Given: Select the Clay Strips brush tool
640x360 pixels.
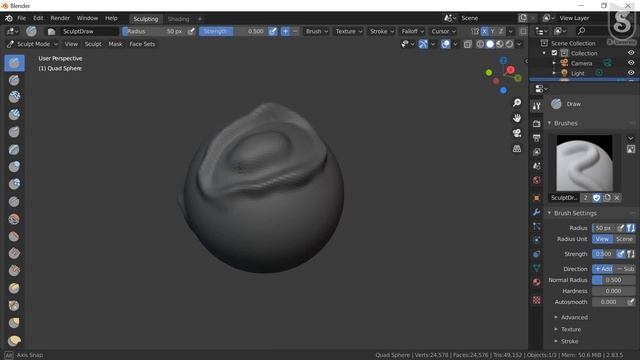Looking at the screenshot, I should point(14,115).
